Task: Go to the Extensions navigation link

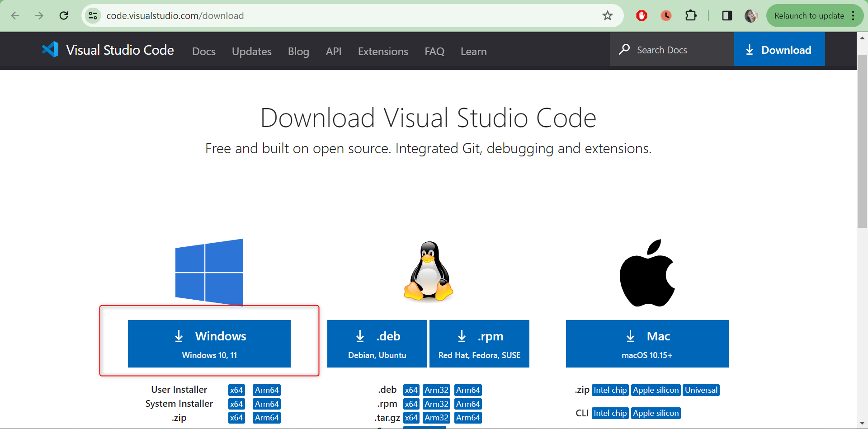Action: click(382, 52)
